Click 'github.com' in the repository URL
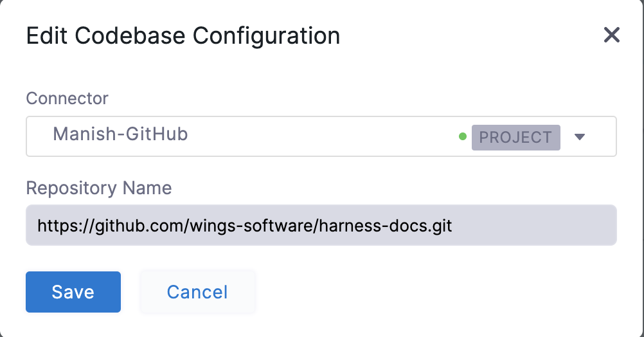The image size is (644, 337). click(141, 226)
